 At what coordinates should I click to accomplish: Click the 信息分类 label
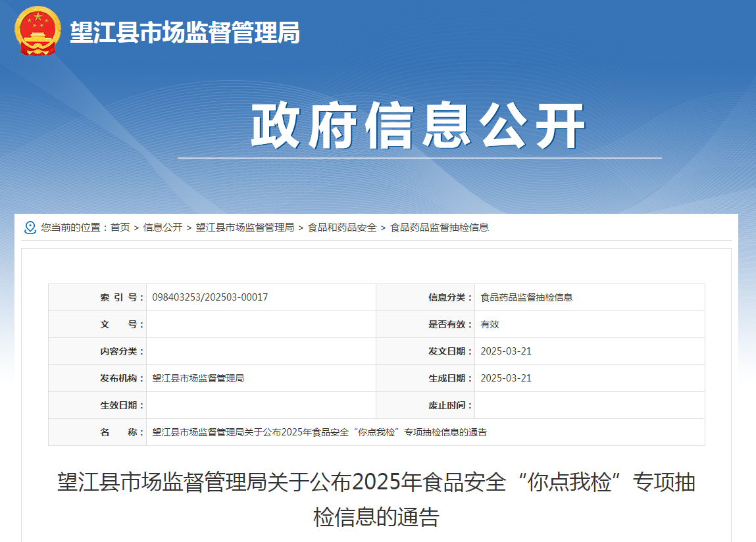coord(450,297)
